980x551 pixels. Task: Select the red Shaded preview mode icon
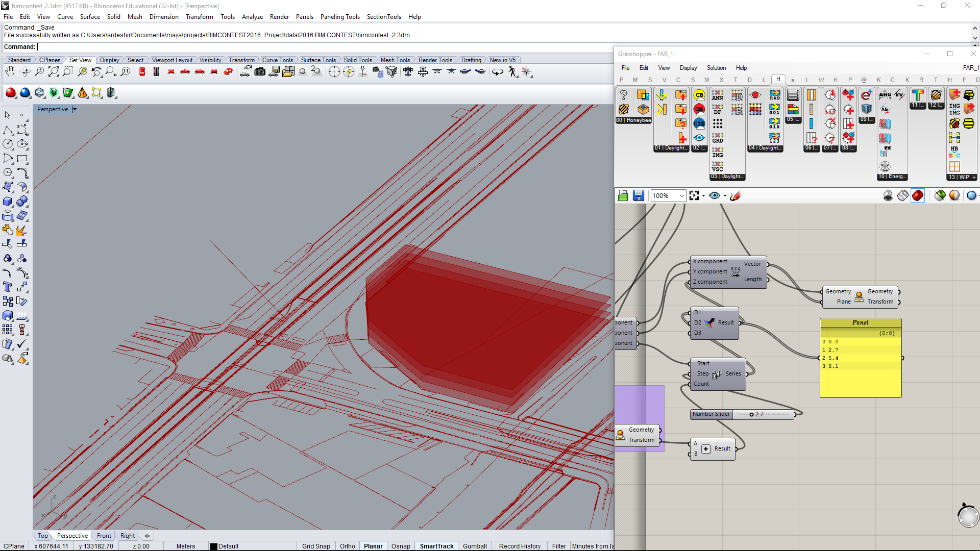[x=918, y=196]
